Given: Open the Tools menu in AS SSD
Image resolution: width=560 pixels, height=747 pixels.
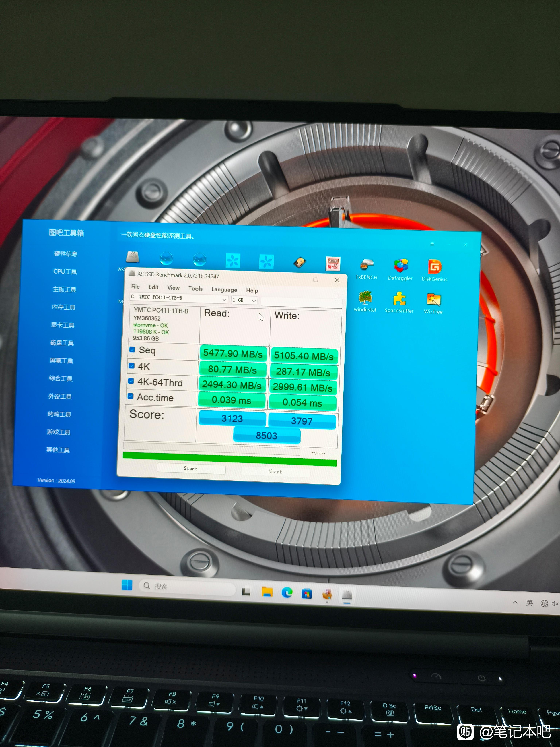Looking at the screenshot, I should [195, 288].
